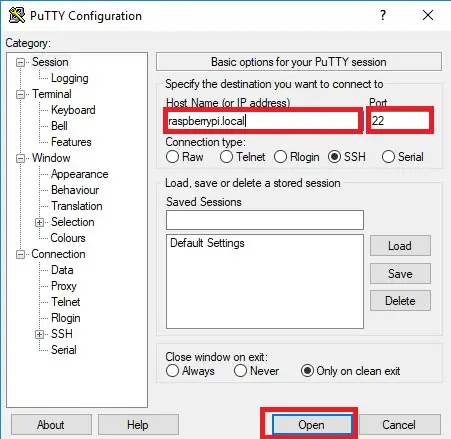This screenshot has width=451, height=439.
Task: Go to Proxy settings in tree
Action: (64, 286)
